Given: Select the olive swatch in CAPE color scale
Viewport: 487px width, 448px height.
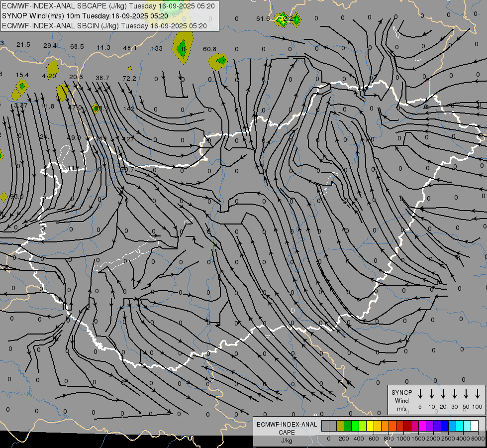Looking at the screenshot, I should tap(340, 426).
